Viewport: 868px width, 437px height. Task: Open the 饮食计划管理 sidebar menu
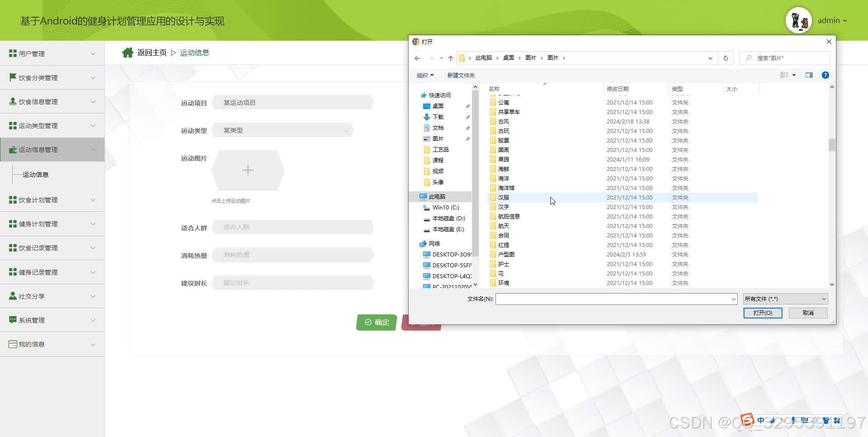pos(52,200)
